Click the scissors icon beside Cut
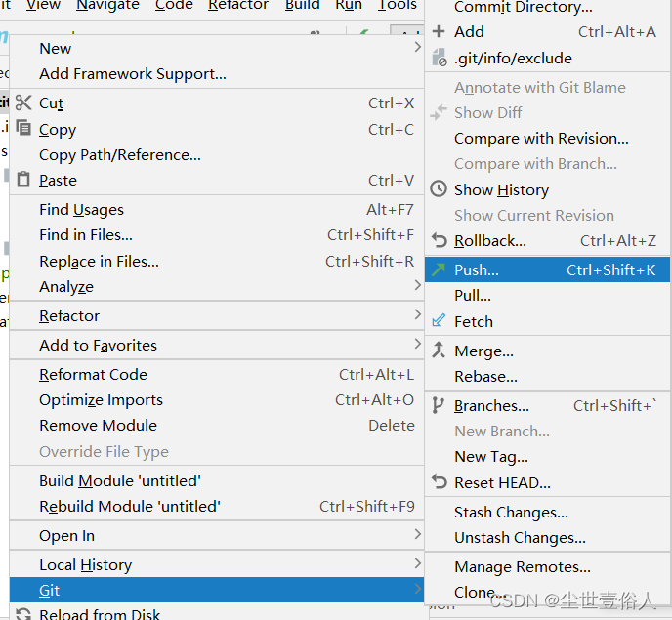The width and height of the screenshot is (672, 620). (x=23, y=103)
